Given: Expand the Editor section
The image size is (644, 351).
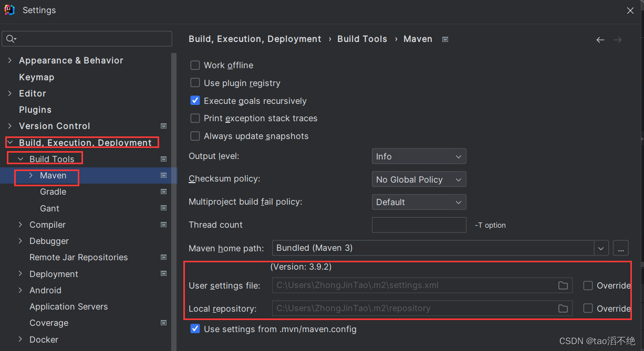Looking at the screenshot, I should 9,93.
